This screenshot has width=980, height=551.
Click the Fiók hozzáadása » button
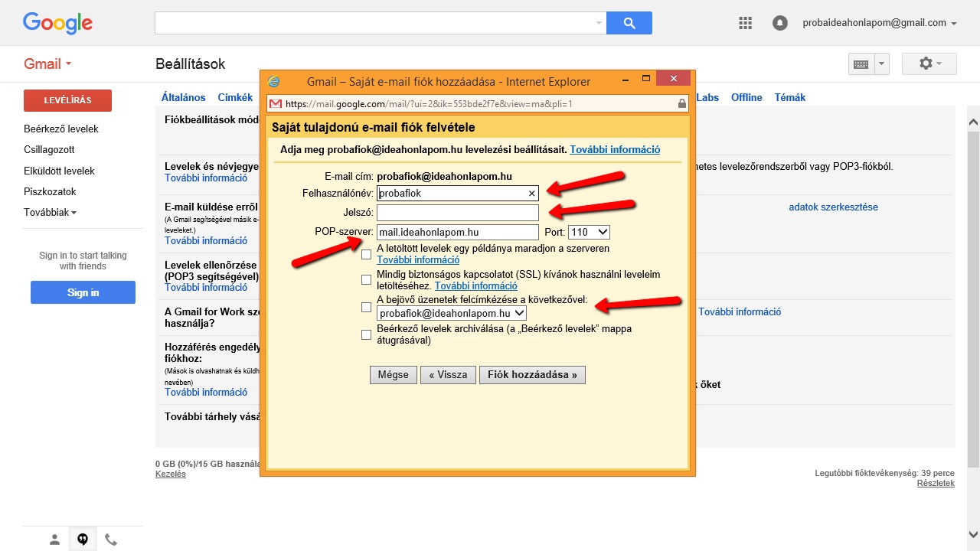532,375
